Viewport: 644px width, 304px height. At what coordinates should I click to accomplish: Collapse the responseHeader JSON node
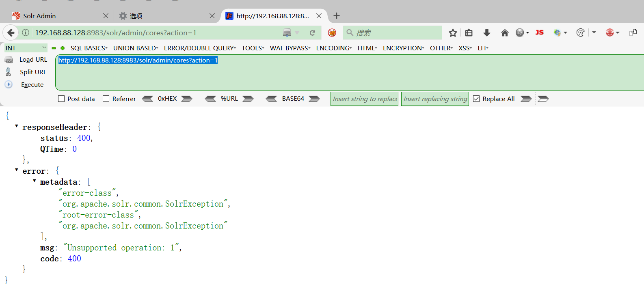(x=17, y=126)
